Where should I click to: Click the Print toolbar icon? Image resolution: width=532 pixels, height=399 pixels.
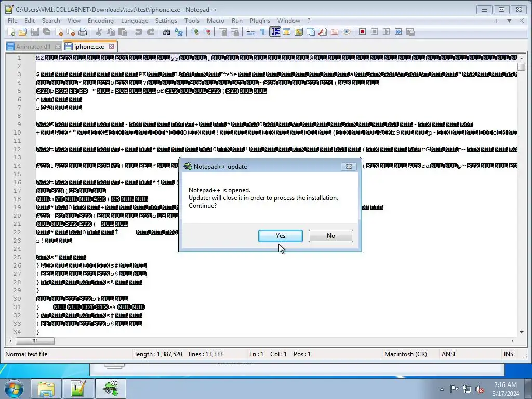[x=83, y=32]
